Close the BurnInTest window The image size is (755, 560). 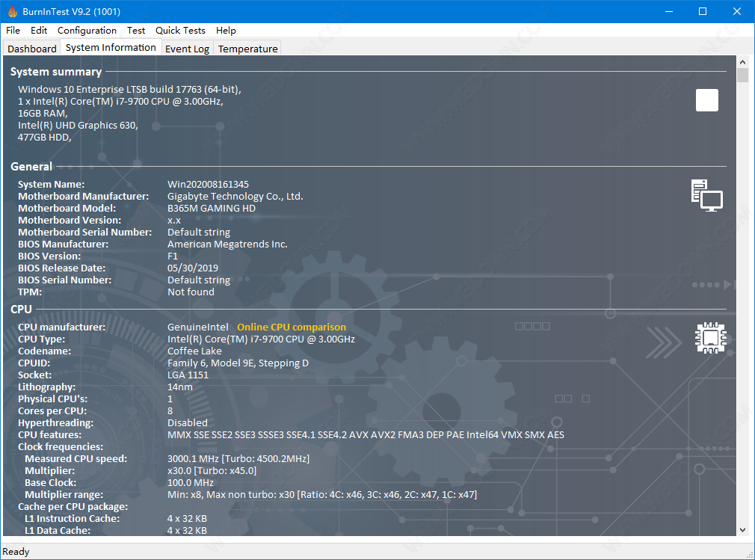737,11
